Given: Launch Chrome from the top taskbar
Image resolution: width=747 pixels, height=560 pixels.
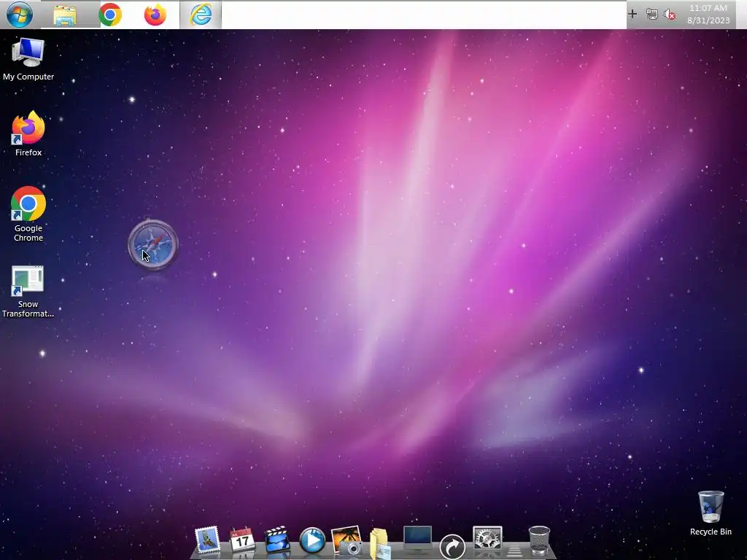Looking at the screenshot, I should click(110, 15).
